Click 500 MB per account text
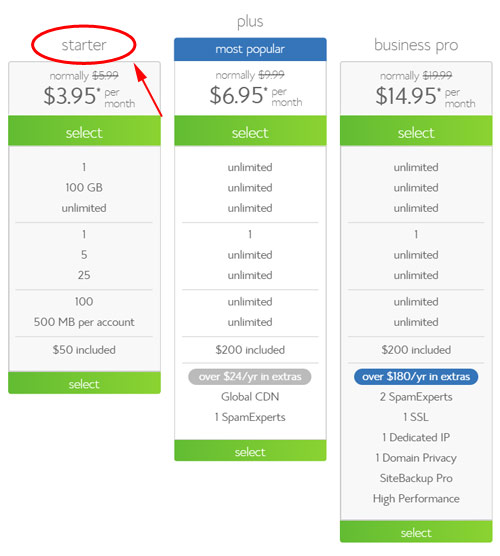This screenshot has height=556, width=500. point(84,322)
